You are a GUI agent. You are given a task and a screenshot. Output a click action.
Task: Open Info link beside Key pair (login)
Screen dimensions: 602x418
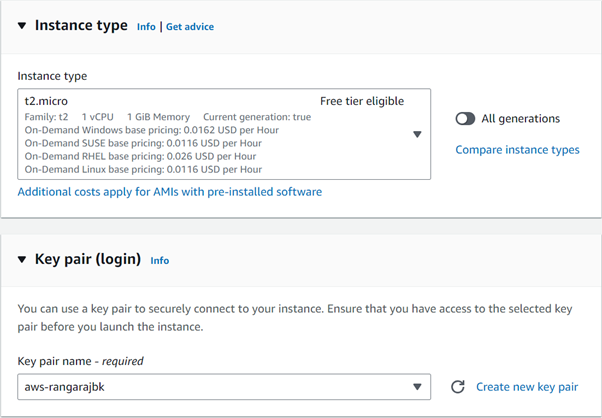click(x=160, y=261)
